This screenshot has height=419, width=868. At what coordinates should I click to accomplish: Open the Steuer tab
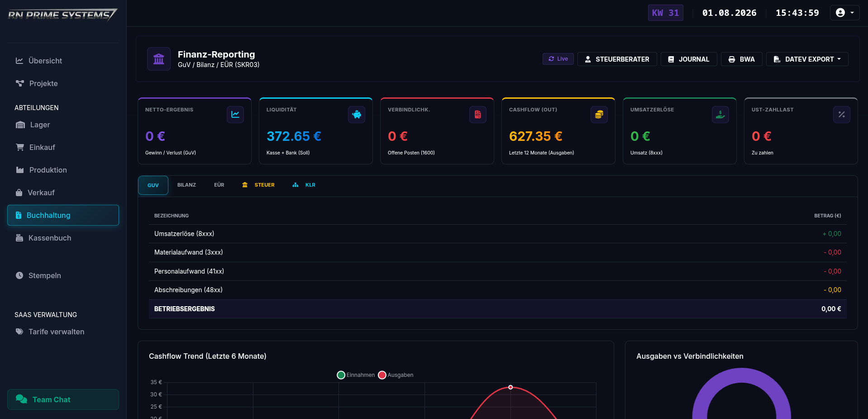coord(258,185)
